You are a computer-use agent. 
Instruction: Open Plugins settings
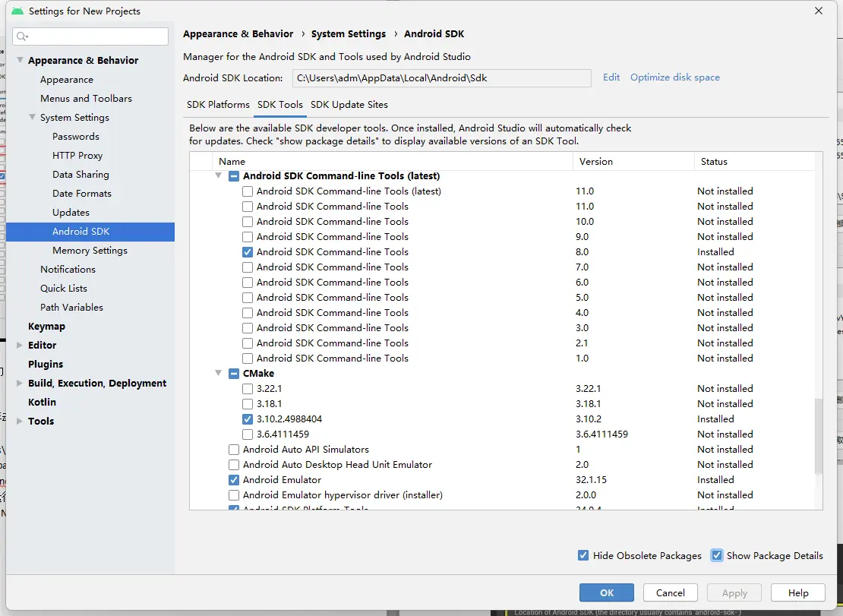click(45, 365)
